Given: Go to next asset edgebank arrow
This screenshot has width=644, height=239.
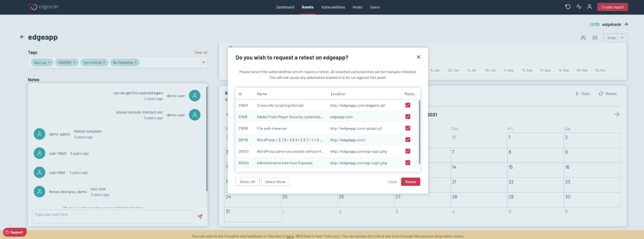Looking at the screenshot, I should pos(626,24).
